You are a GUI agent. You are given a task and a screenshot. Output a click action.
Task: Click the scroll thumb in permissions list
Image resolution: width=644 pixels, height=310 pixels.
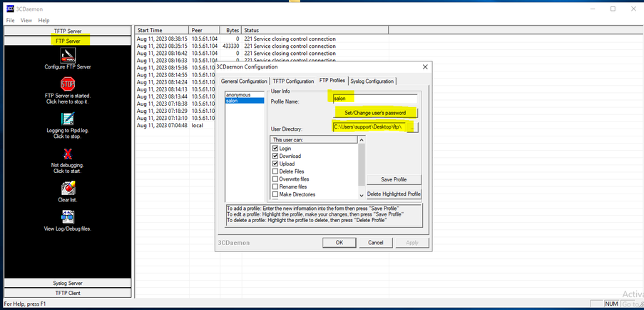362,164
